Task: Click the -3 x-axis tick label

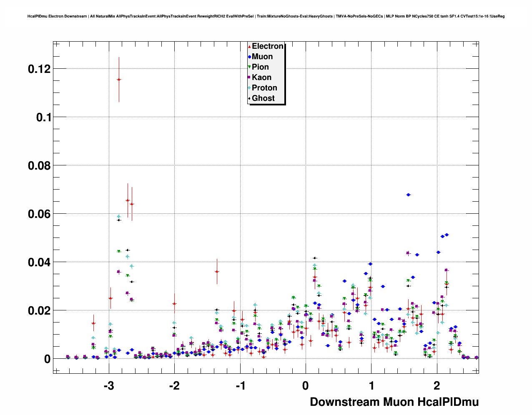Action: (108, 386)
